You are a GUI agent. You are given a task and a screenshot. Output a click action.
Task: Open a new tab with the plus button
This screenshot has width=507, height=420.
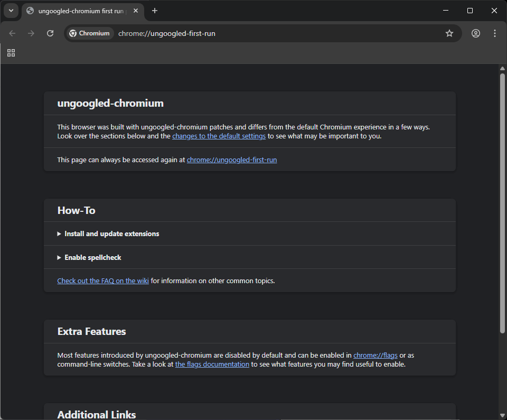coord(155,11)
